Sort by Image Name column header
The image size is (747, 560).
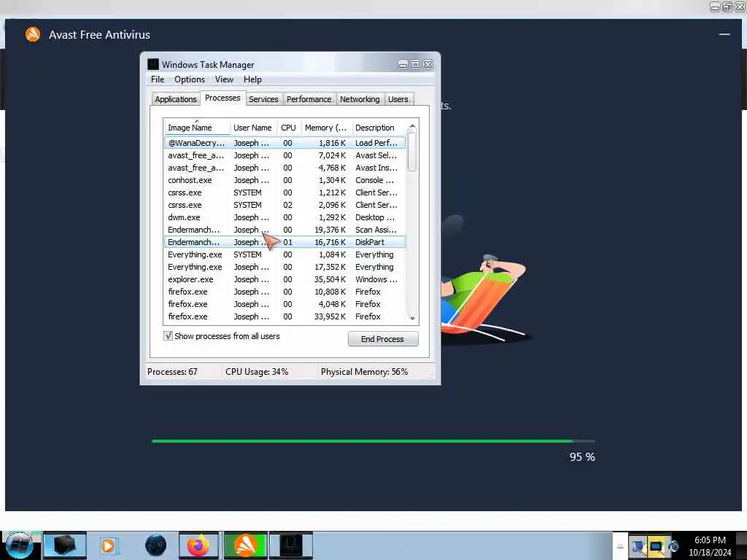[197, 128]
